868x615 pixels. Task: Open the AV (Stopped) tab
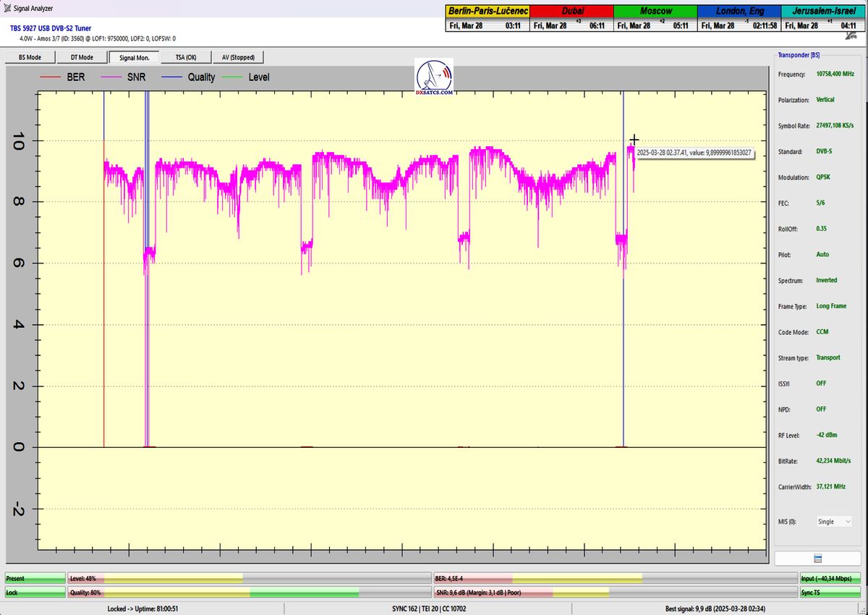tap(237, 57)
